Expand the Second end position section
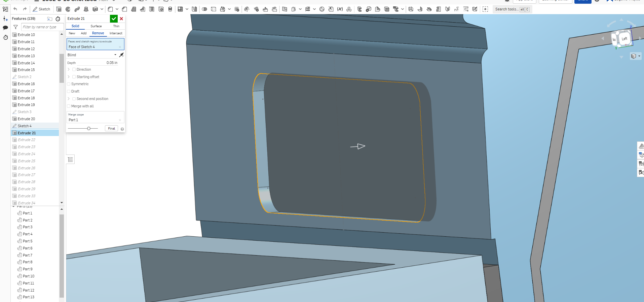The width and height of the screenshot is (644, 302). pos(69,99)
